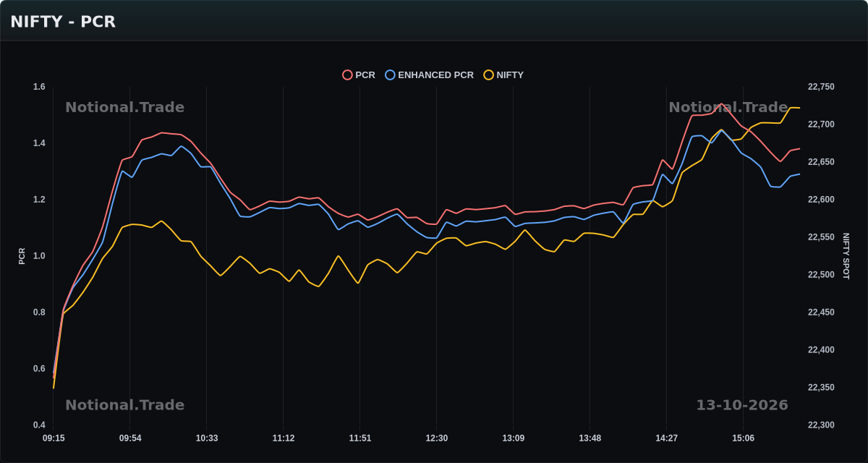This screenshot has width=868, height=463.
Task: Click the vertical NIFTY SPOT axis title
Action: click(846, 256)
